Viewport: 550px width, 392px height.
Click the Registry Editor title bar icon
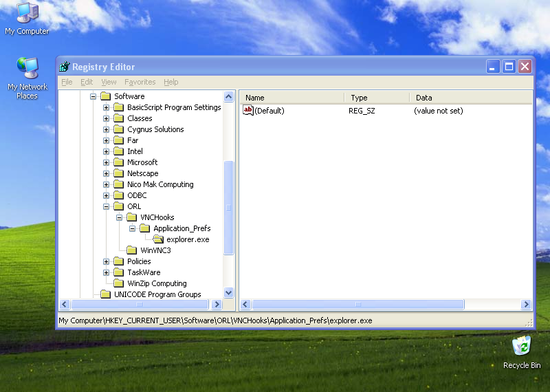[x=65, y=67]
